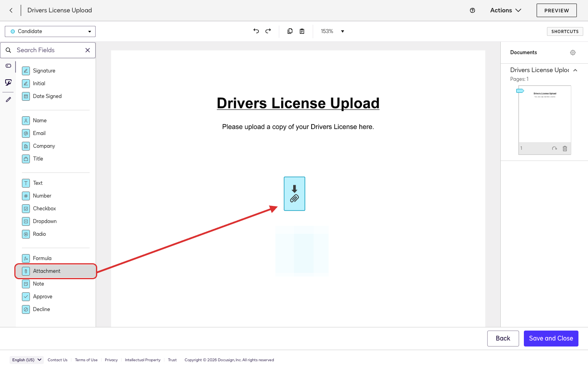The image size is (588, 370).
Task: Open the Contact Us link
Action: click(57, 360)
